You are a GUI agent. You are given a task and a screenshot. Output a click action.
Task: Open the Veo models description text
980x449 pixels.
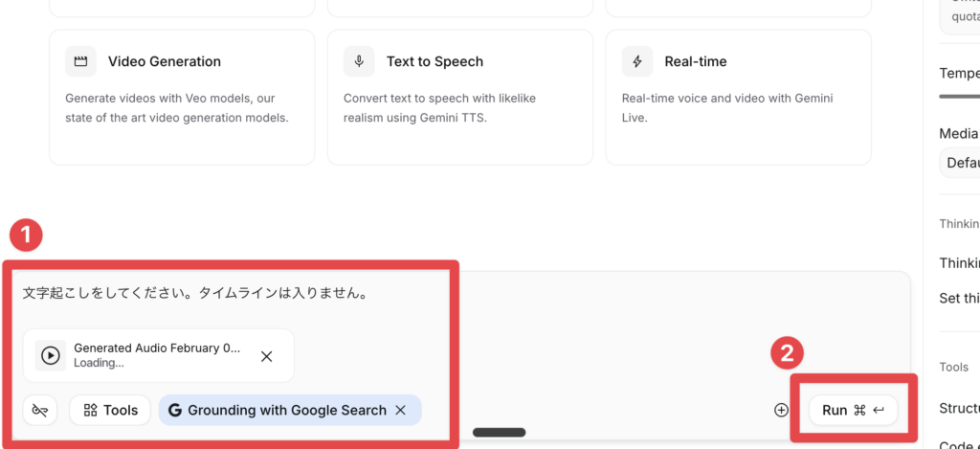pos(176,108)
